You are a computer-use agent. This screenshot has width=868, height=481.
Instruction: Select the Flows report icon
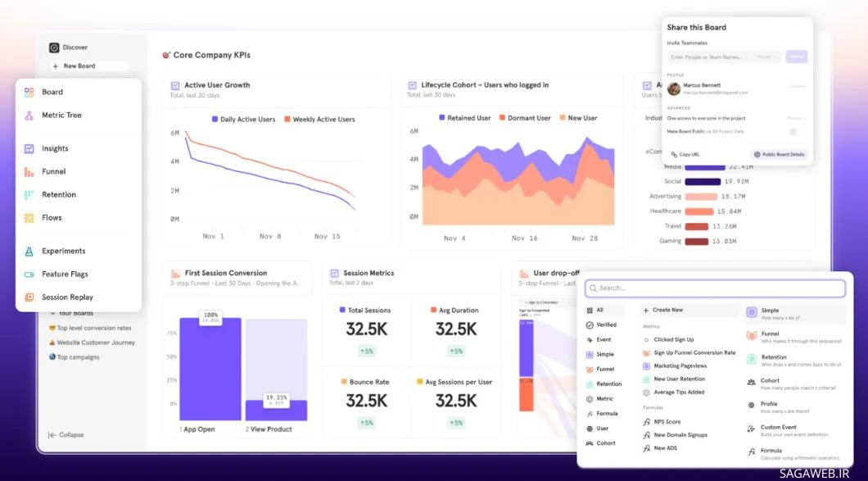point(29,218)
